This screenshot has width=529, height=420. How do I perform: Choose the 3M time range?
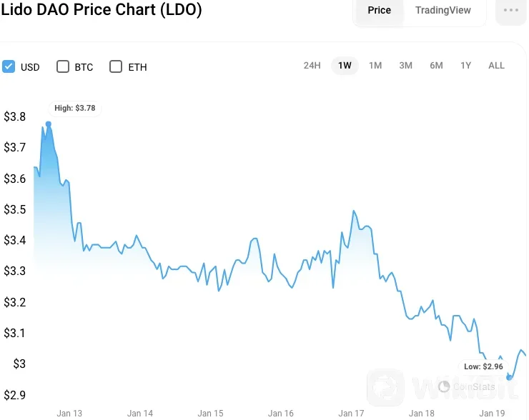pyautogui.click(x=405, y=66)
